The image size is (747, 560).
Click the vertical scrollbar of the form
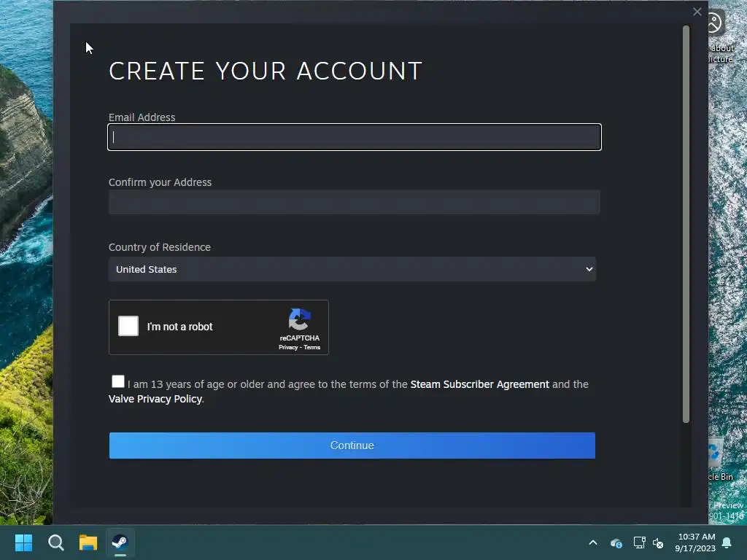[x=686, y=225]
